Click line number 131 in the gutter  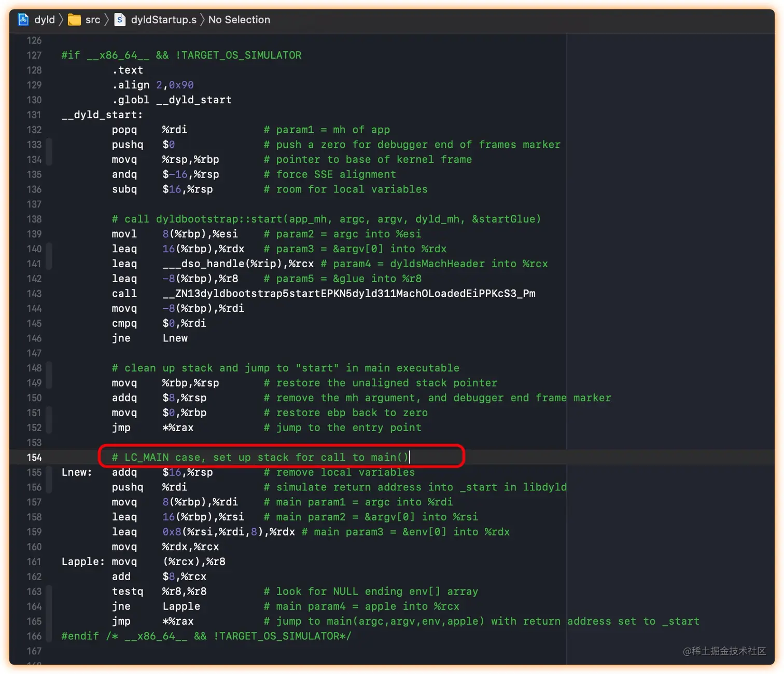34,115
